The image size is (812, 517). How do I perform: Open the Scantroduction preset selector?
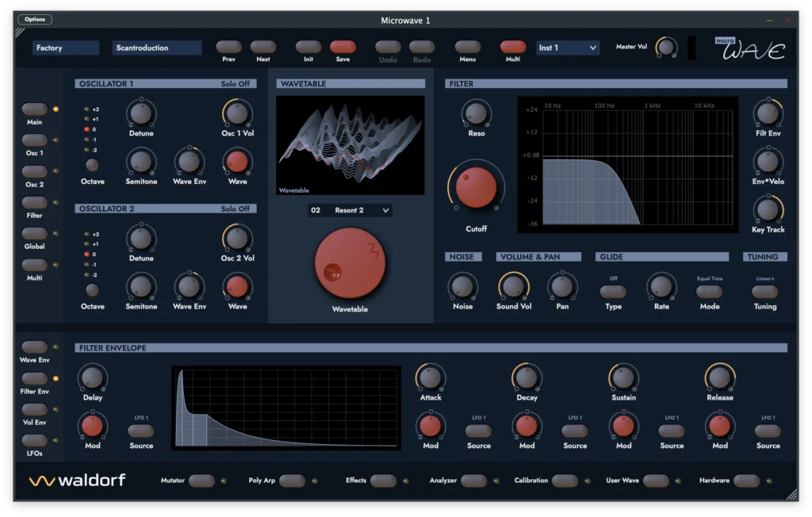pyautogui.click(x=157, y=48)
